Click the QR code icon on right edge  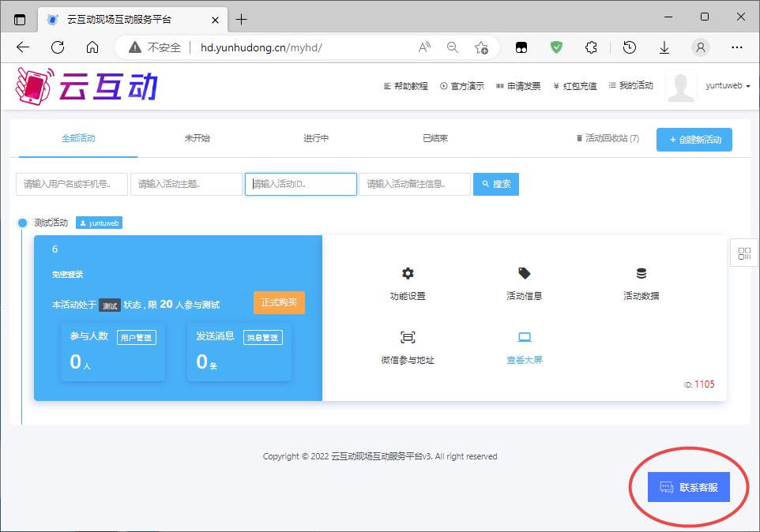pos(744,253)
